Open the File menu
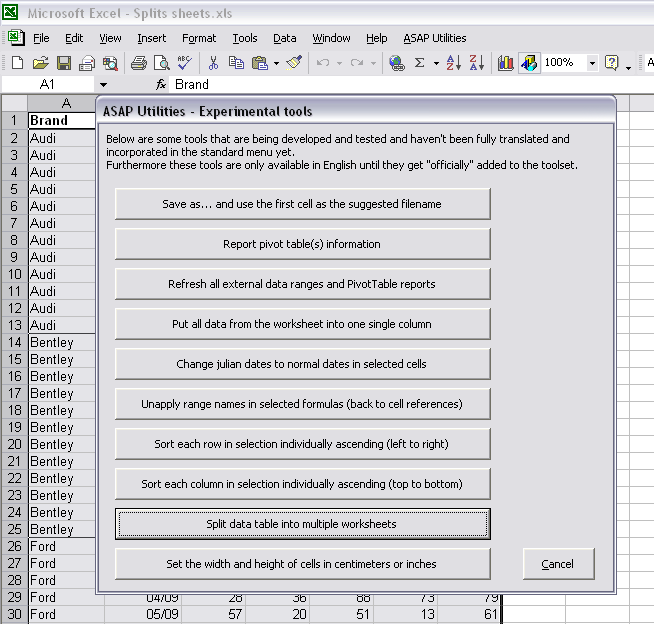Viewport: 654px width, 624px height. click(41, 38)
